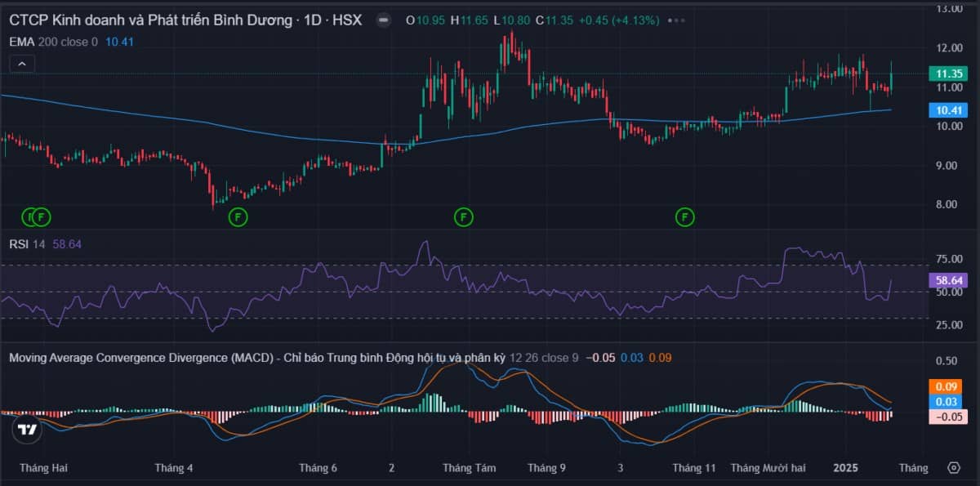Screen dimensions: 980x486
Task: Select the EMA 200 close 0 legend
Action: point(53,42)
